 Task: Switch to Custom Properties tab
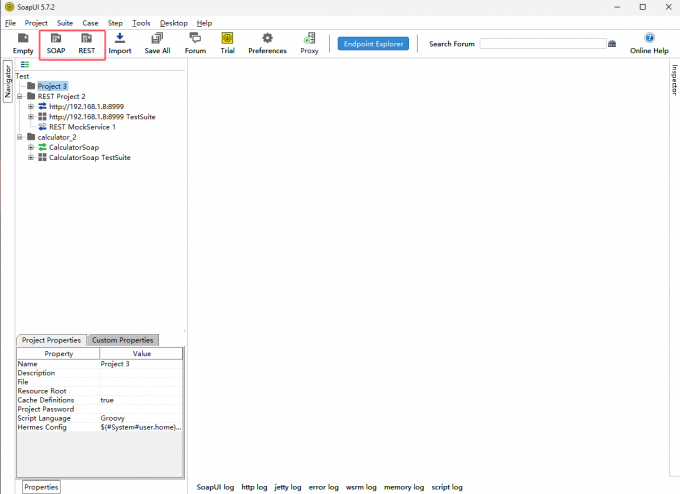(123, 340)
